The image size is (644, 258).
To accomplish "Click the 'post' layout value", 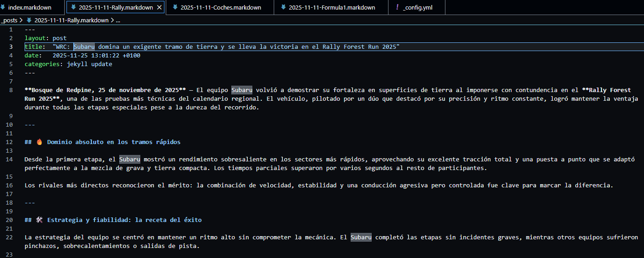I will (x=60, y=38).
